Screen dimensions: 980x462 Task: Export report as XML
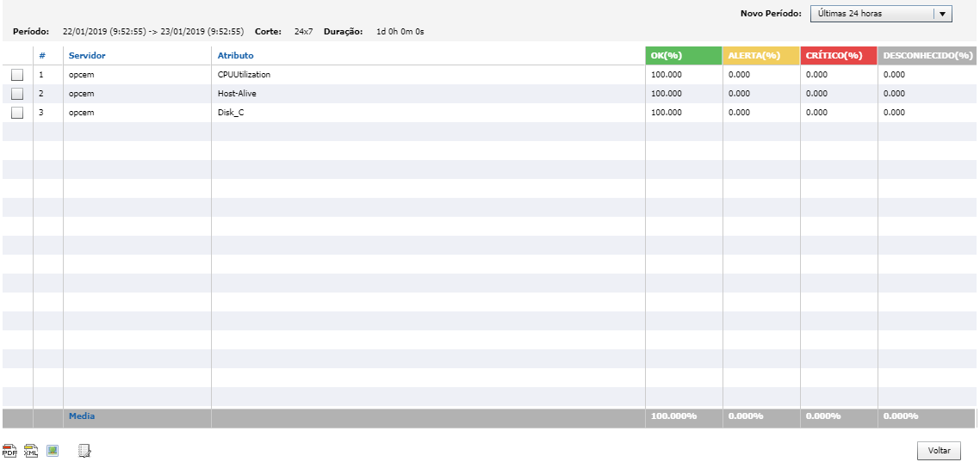[x=31, y=451]
